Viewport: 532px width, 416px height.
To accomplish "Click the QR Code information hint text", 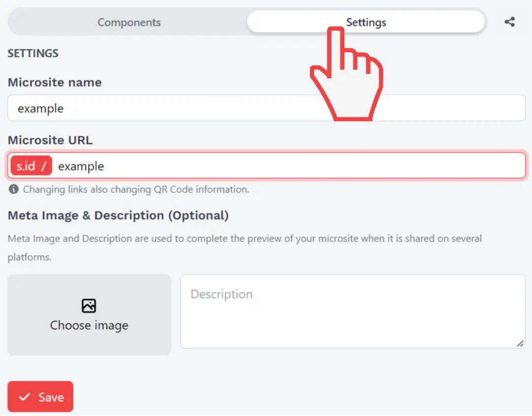I will (x=136, y=189).
